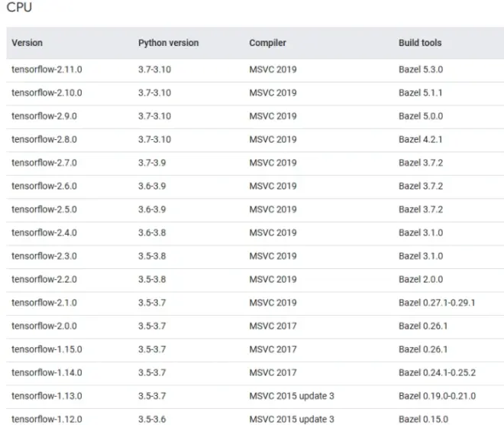
Task: Click MSVC 2019 in tensorflow-2.1.0 row
Action: (273, 303)
